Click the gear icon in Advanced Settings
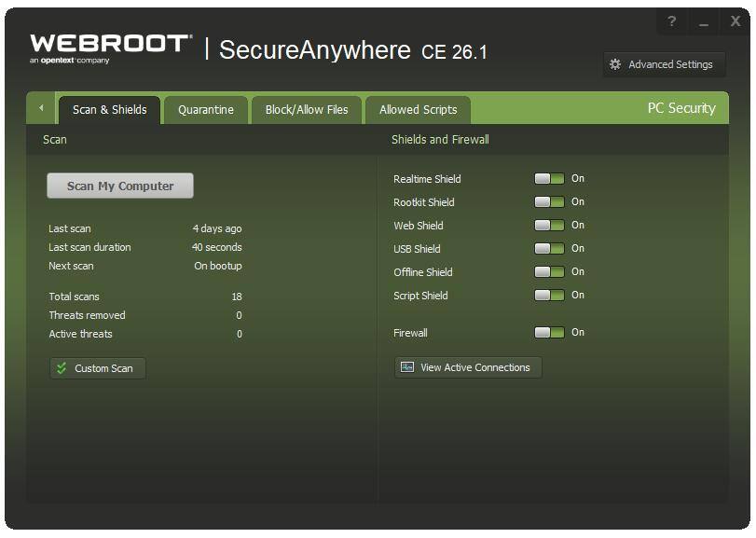This screenshot has width=756, height=538. [615, 64]
